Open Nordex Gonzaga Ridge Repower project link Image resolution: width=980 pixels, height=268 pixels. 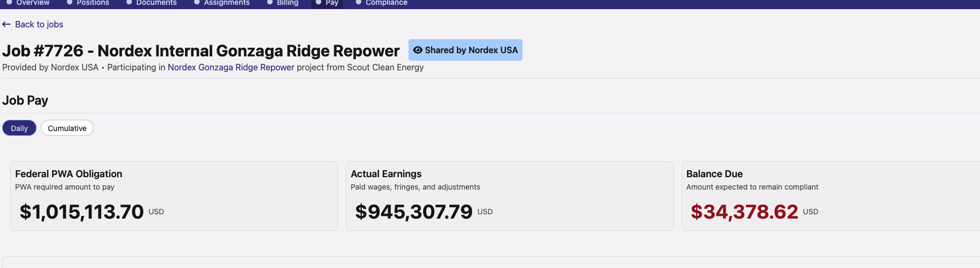tap(231, 67)
